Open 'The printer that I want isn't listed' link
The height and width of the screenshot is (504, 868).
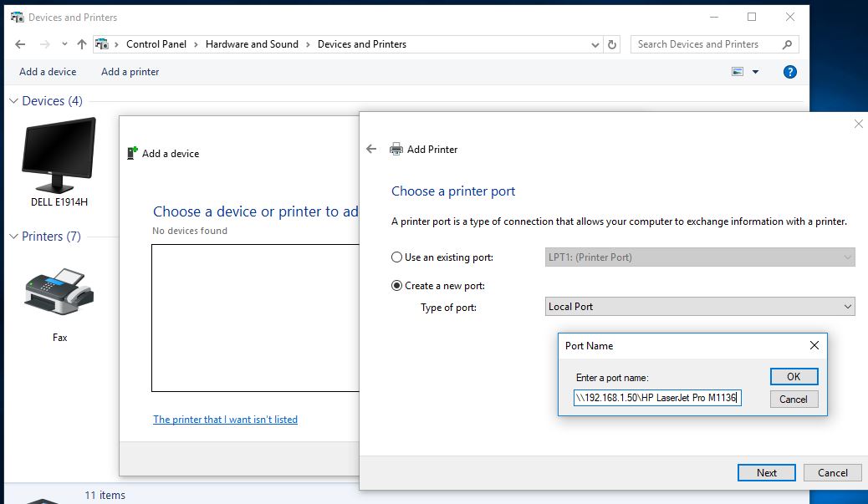(225, 420)
